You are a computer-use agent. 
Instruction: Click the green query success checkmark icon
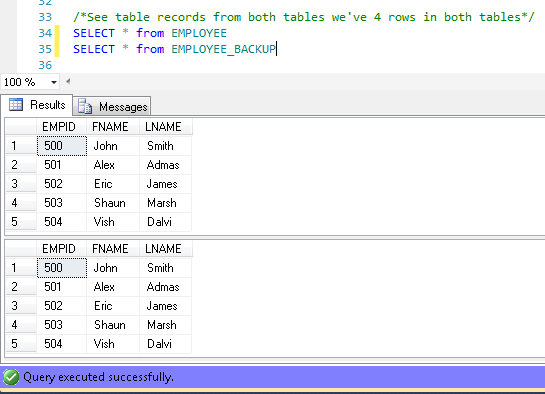[x=11, y=377]
